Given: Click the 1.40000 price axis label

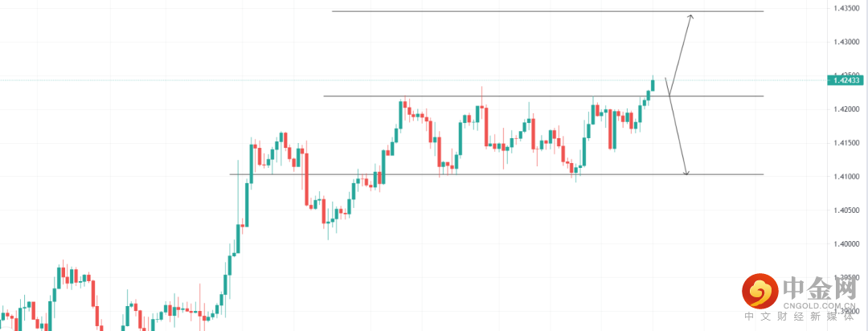Looking at the screenshot, I should 845,244.
